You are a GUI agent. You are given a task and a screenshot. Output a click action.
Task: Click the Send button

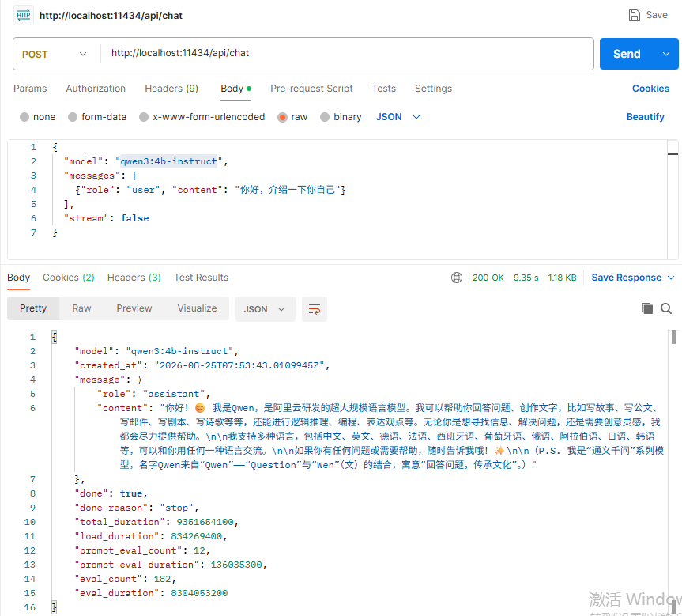click(627, 54)
